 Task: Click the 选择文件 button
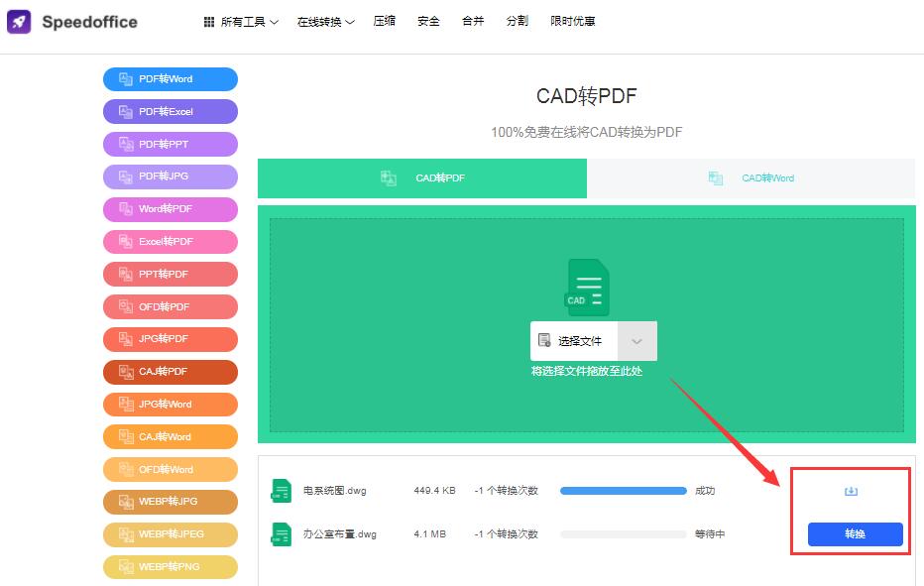pyautogui.click(x=574, y=341)
